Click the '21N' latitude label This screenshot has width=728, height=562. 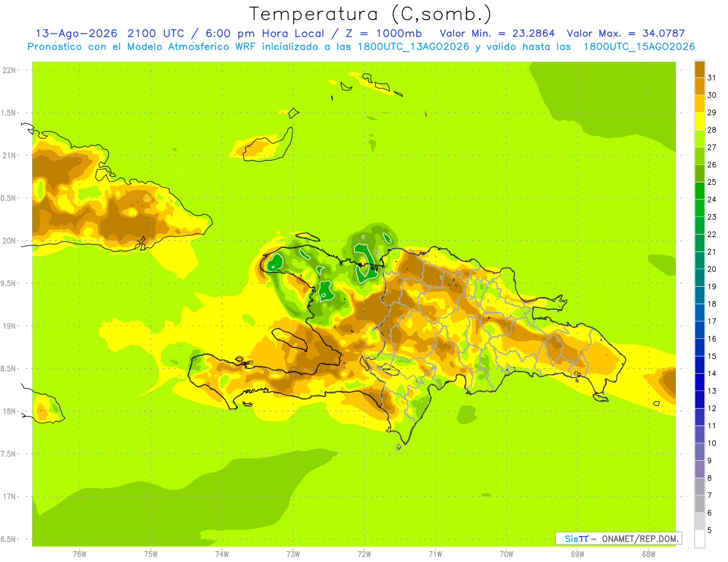(x=10, y=156)
